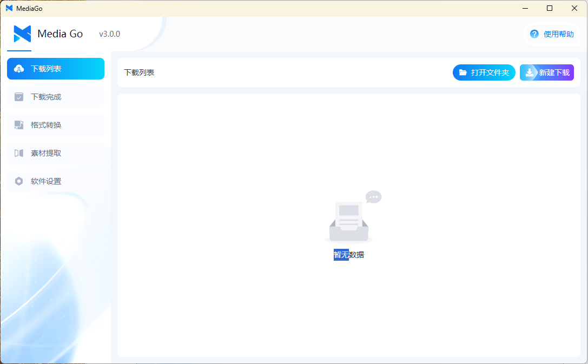The image size is (588, 364).
Task: Click the hexagon settings icon beside 软件设置
Action: (19, 181)
